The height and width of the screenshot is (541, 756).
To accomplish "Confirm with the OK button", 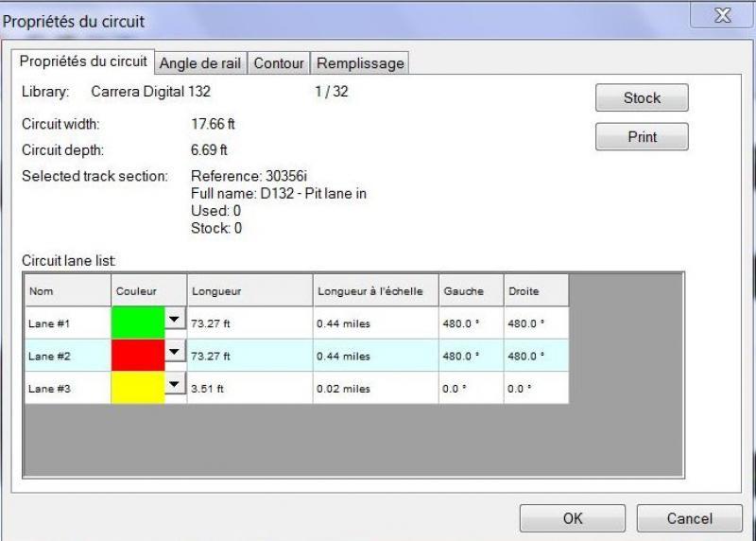I will [573, 518].
